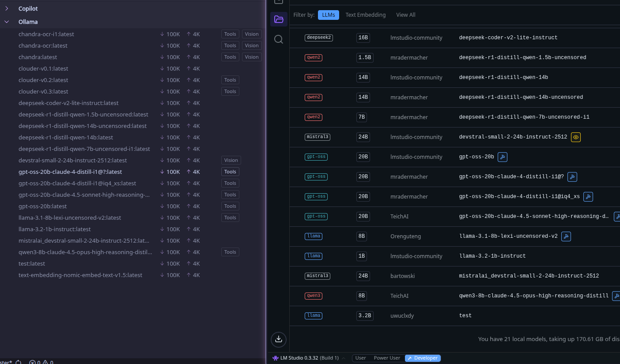This screenshot has width=620, height=364.
Task: Select the View All filter
Action: tap(406, 15)
